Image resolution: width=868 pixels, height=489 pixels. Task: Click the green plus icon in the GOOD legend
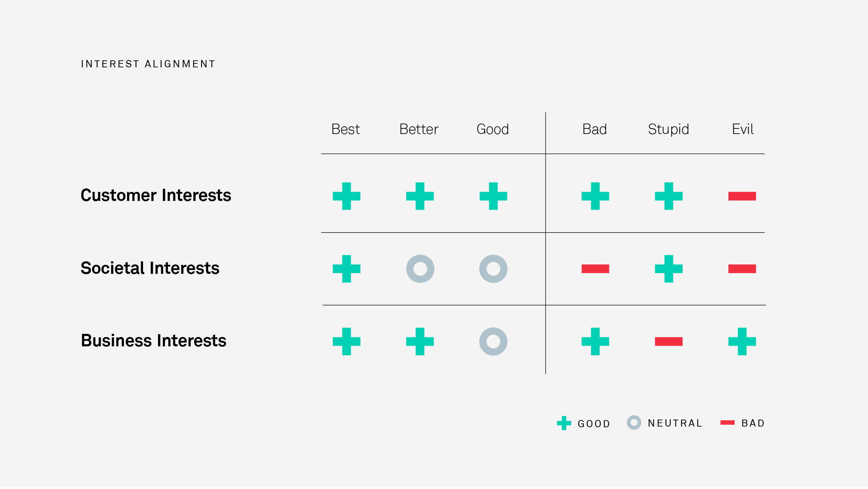(564, 423)
